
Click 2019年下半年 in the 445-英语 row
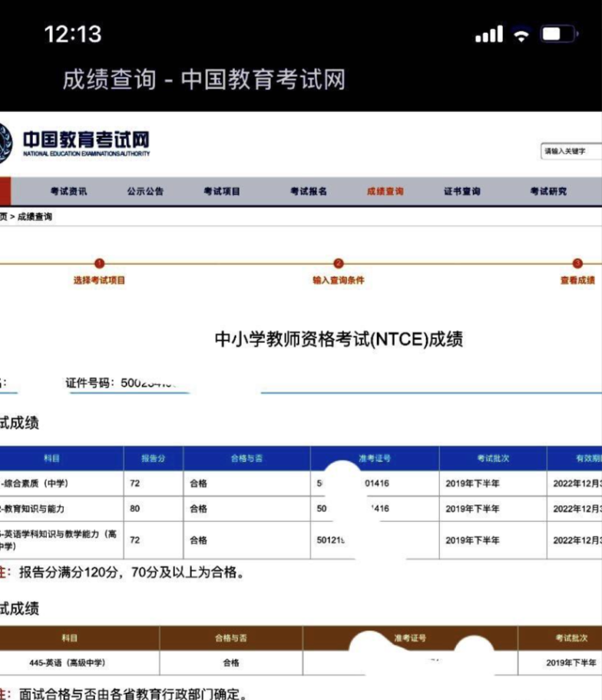(x=571, y=663)
